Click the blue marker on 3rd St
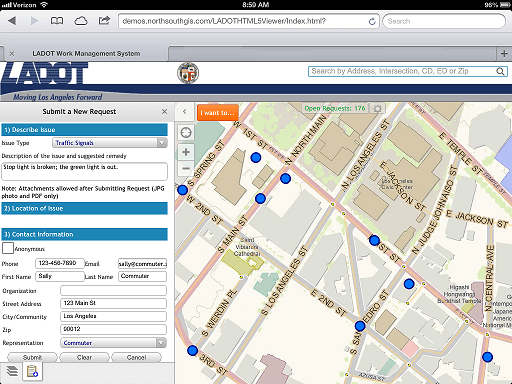This screenshot has width=512, height=384. tap(192, 351)
